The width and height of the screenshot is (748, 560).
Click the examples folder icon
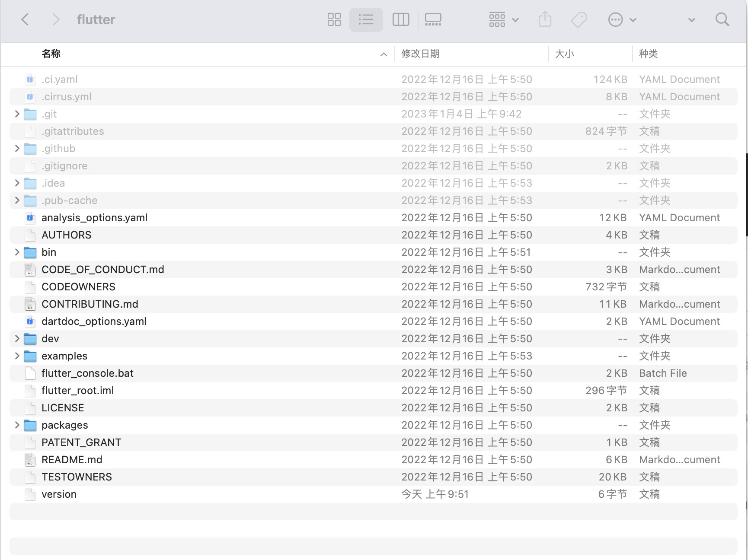[30, 356]
